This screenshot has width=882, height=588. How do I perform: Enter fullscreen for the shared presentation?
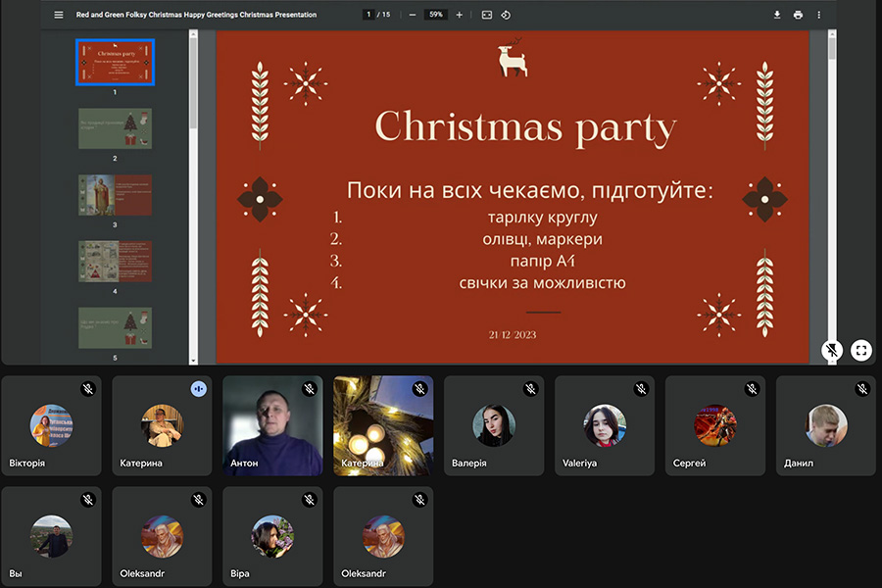coord(860,350)
